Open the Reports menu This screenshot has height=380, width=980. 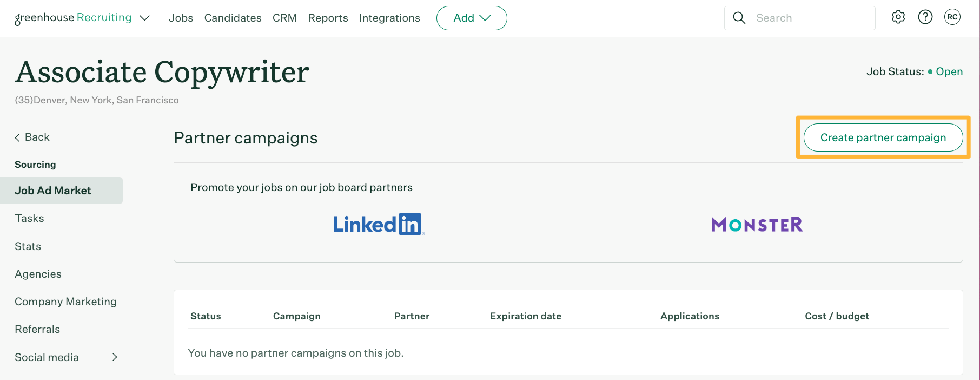point(328,18)
